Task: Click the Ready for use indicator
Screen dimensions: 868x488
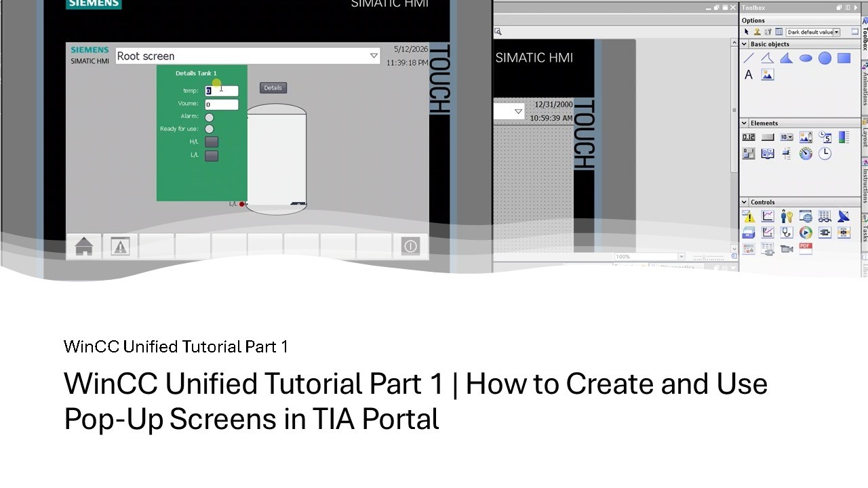Action: point(210,129)
